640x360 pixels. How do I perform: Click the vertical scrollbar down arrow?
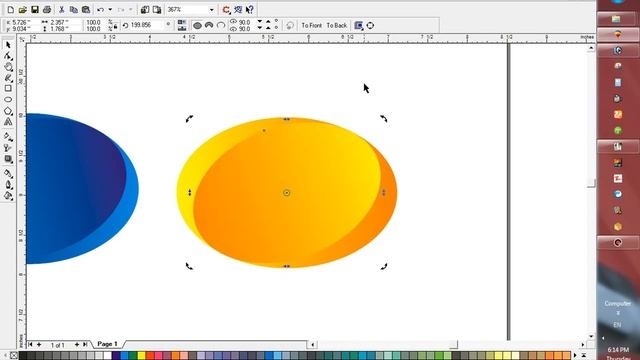591,336
